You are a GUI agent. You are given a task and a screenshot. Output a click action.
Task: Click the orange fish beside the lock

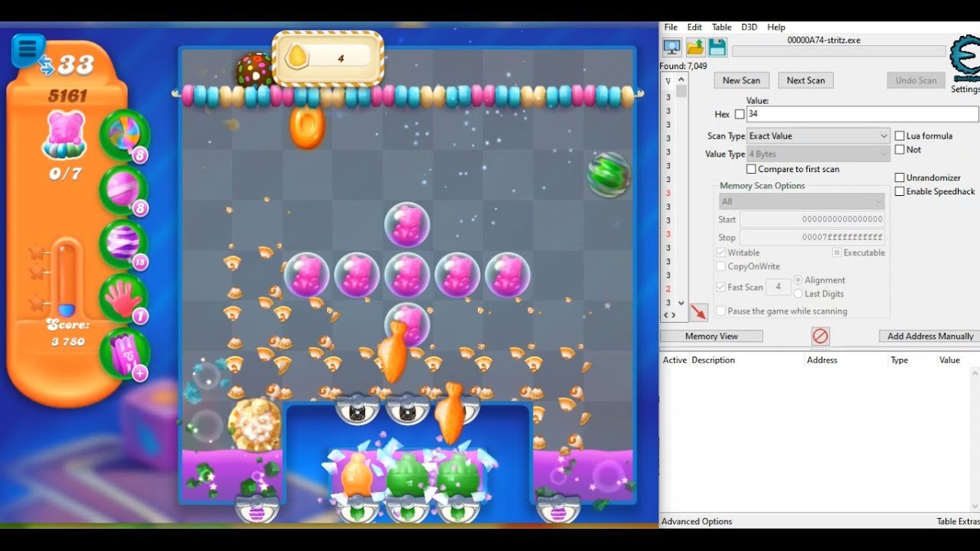click(x=451, y=413)
